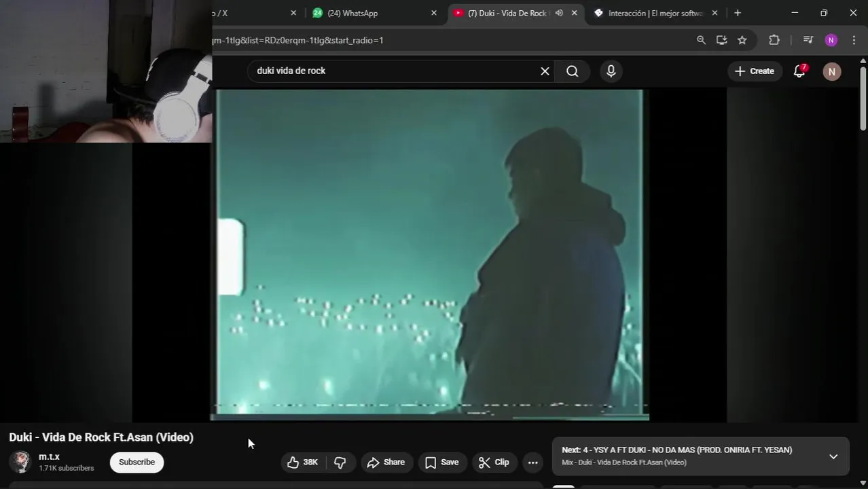Screen dimensions: 868x489
Task: Close the WhatsApp tab
Action: (x=434, y=13)
